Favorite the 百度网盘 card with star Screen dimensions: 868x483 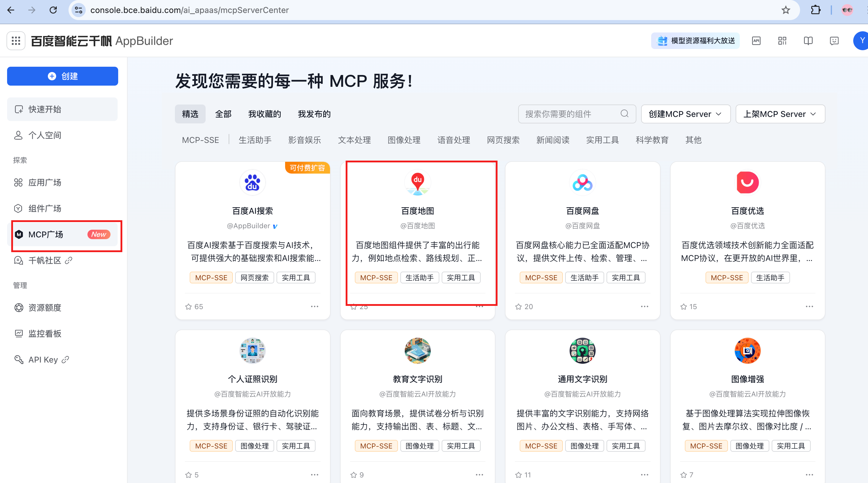518,306
